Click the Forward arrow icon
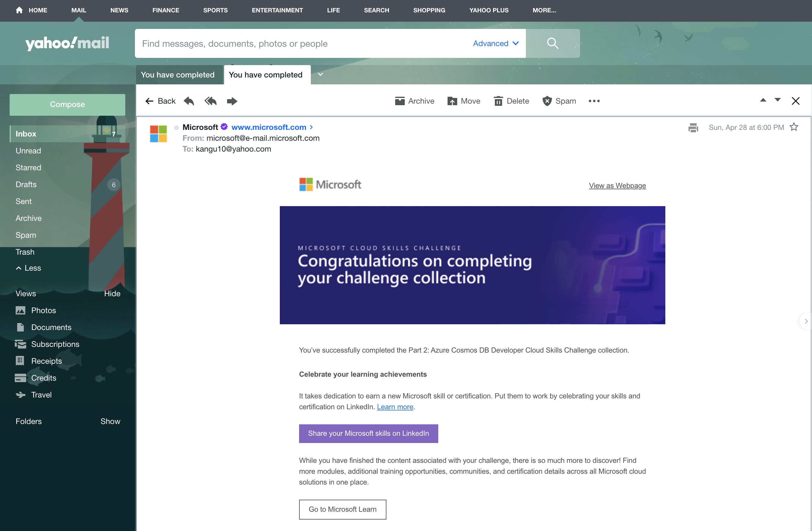 [x=232, y=101]
